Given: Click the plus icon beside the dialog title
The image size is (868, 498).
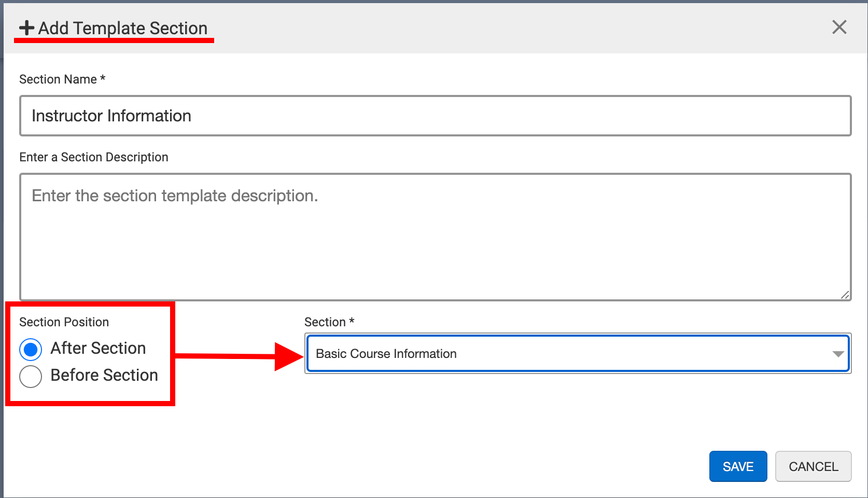Looking at the screenshot, I should [26, 28].
